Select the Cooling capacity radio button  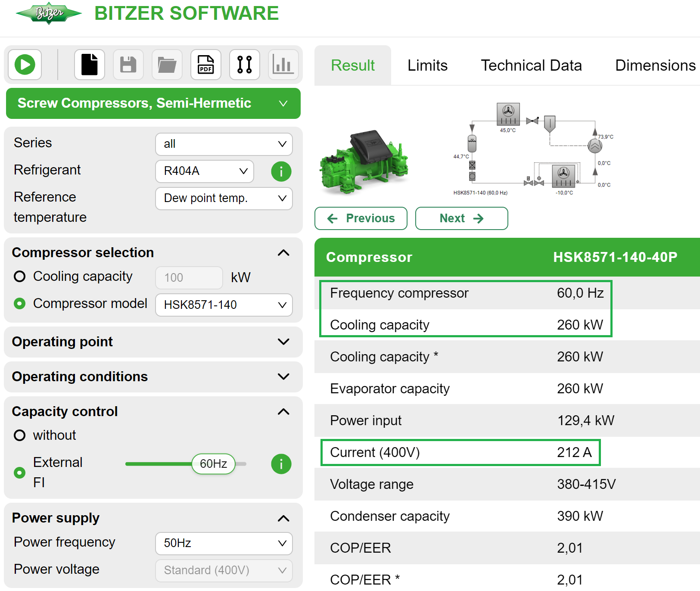[19, 277]
